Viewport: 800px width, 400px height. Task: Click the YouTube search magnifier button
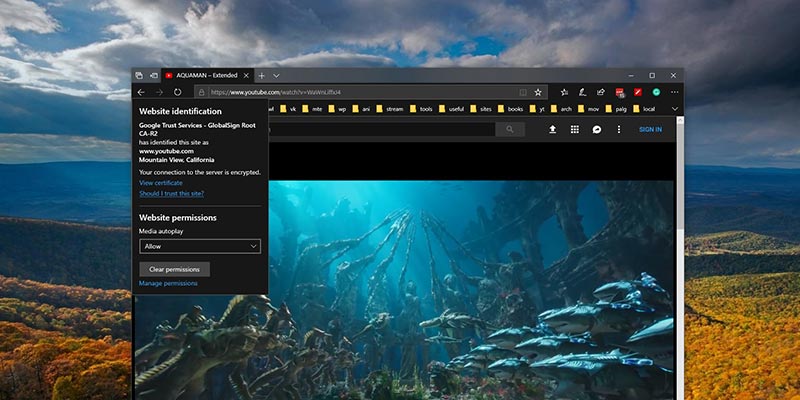click(510, 129)
